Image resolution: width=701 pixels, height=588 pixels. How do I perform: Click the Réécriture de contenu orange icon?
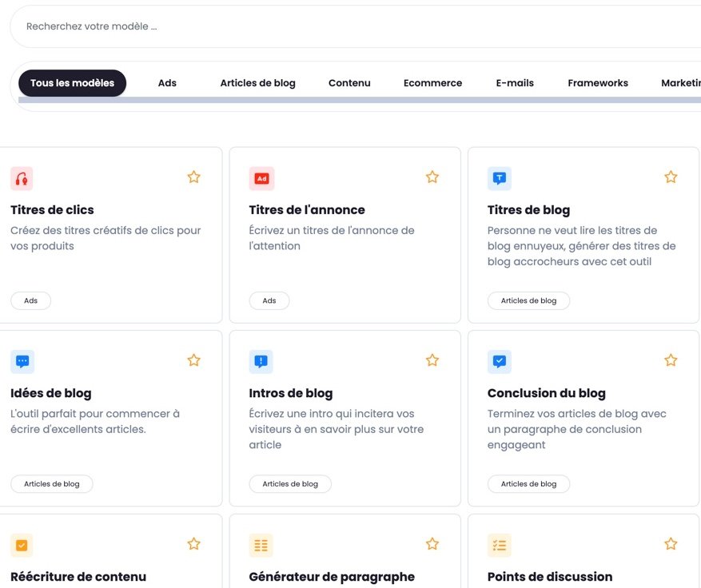pos(22,545)
